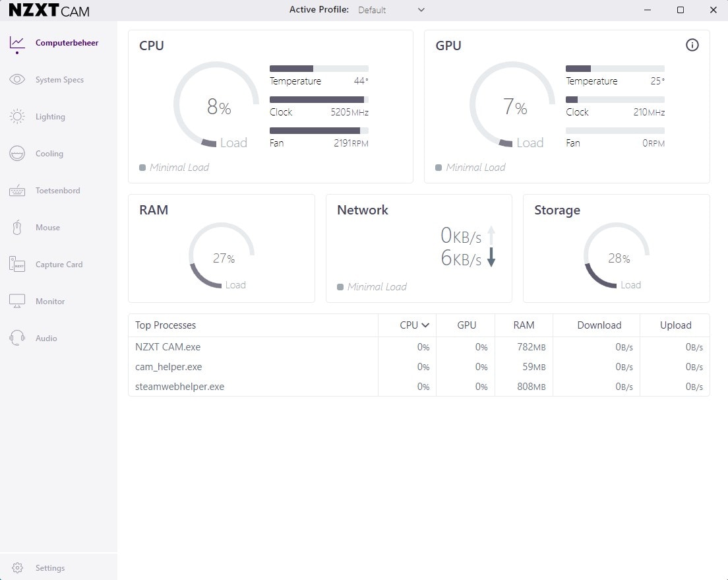Click the Settings gear icon
728x580 pixels.
pyautogui.click(x=17, y=568)
